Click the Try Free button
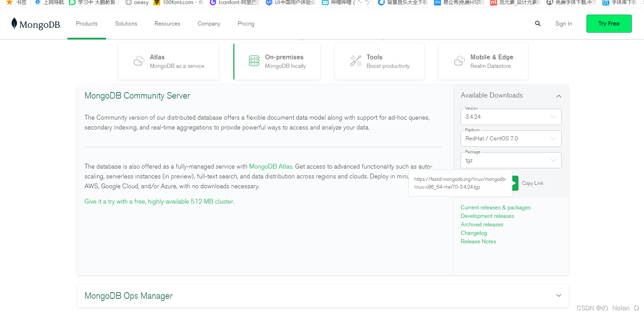 point(609,23)
